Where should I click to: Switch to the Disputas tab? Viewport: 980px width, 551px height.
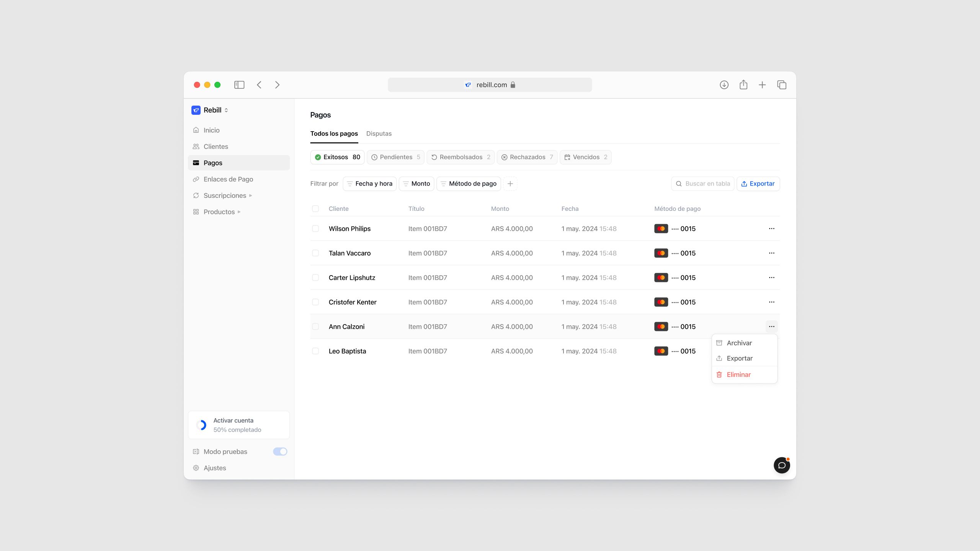coord(379,134)
